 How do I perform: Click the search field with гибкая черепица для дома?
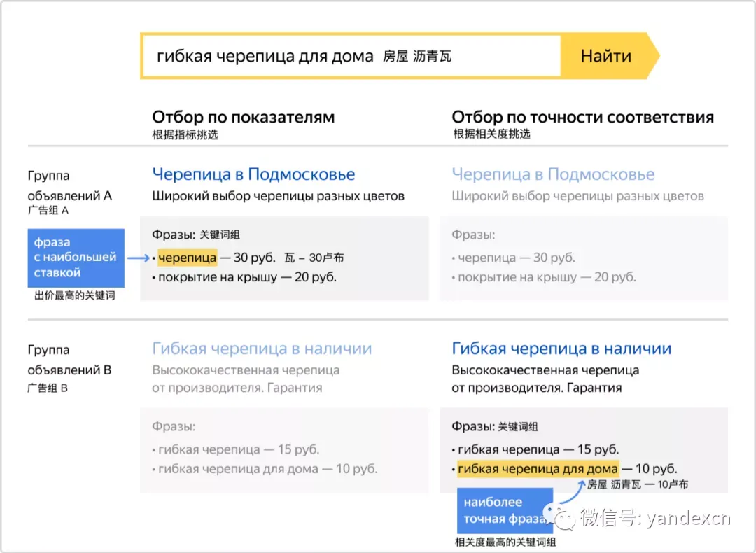click(351, 56)
